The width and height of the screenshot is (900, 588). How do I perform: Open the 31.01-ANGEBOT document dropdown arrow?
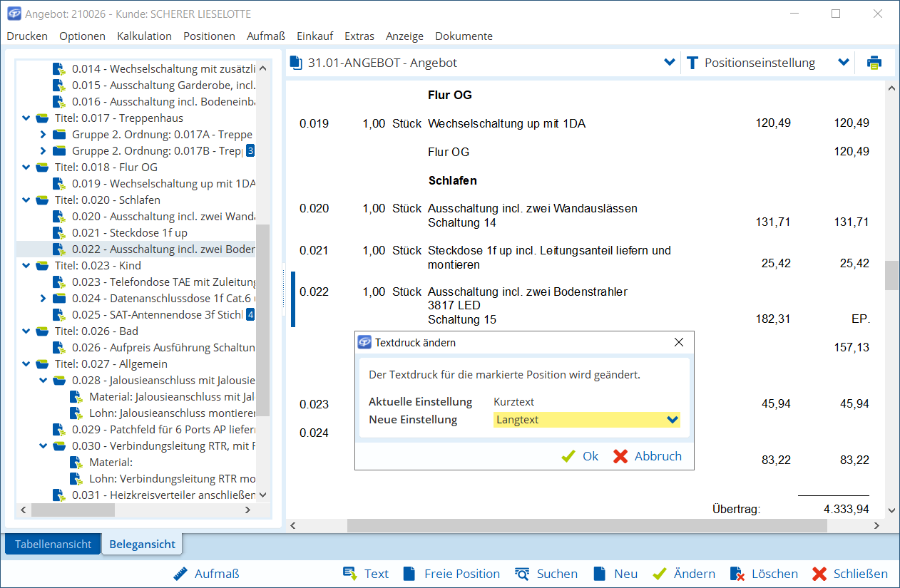coord(670,63)
